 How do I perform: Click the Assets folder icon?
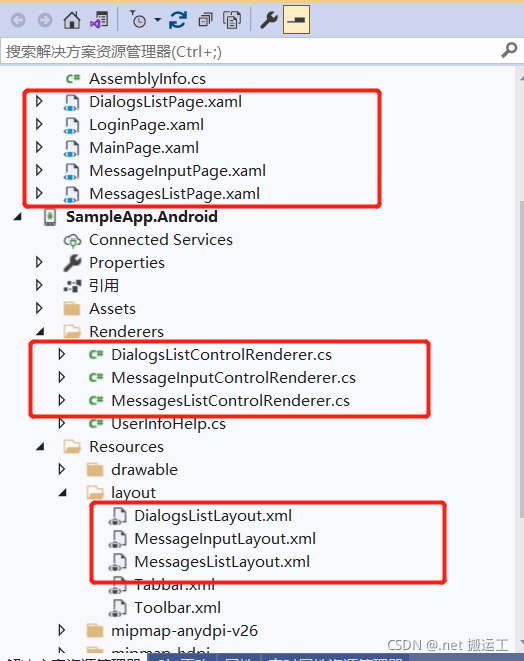72,309
